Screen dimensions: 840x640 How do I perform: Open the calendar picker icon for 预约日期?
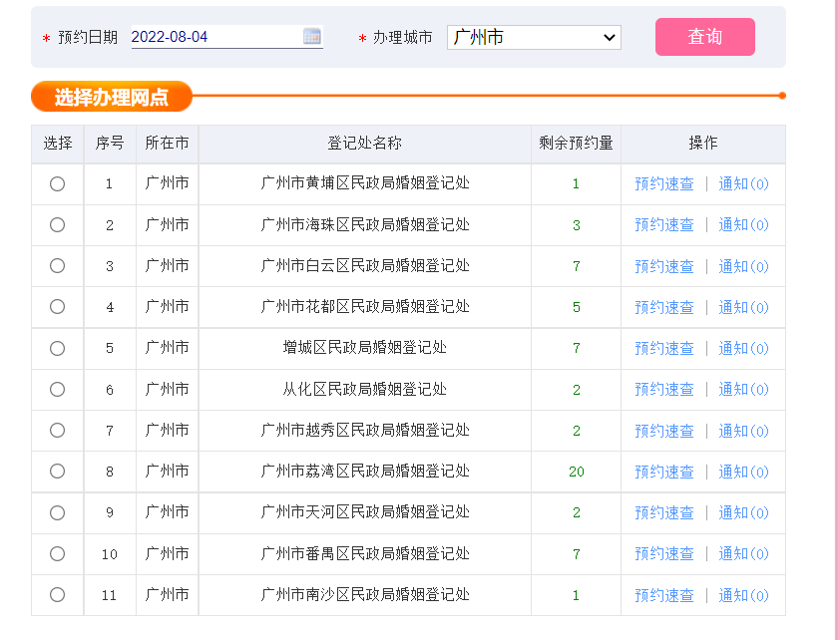click(x=312, y=37)
